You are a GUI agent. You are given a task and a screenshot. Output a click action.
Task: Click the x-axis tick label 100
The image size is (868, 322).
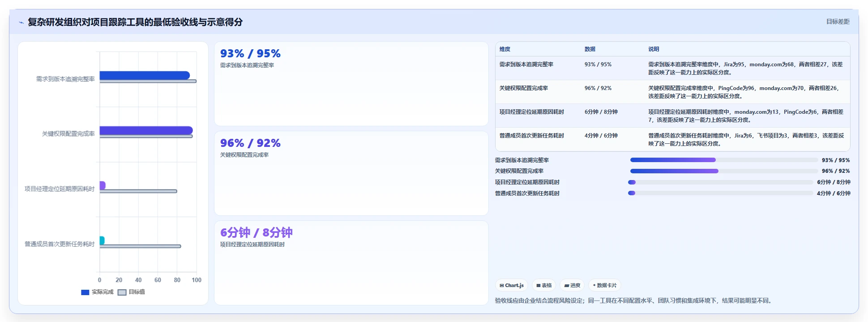(x=197, y=280)
